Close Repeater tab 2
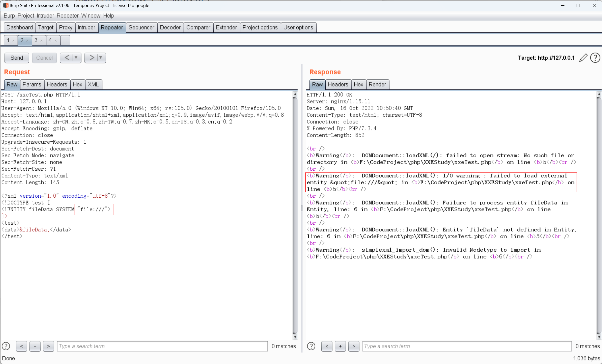 (27, 40)
